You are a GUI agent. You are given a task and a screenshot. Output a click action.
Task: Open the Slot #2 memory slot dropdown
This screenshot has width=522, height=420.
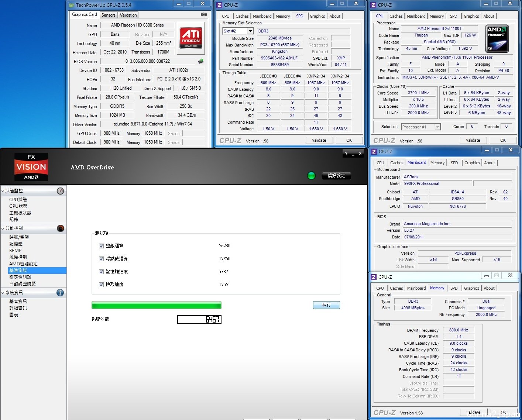pyautogui.click(x=250, y=31)
